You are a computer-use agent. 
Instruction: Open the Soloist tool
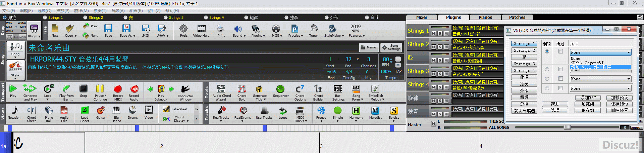point(394,113)
